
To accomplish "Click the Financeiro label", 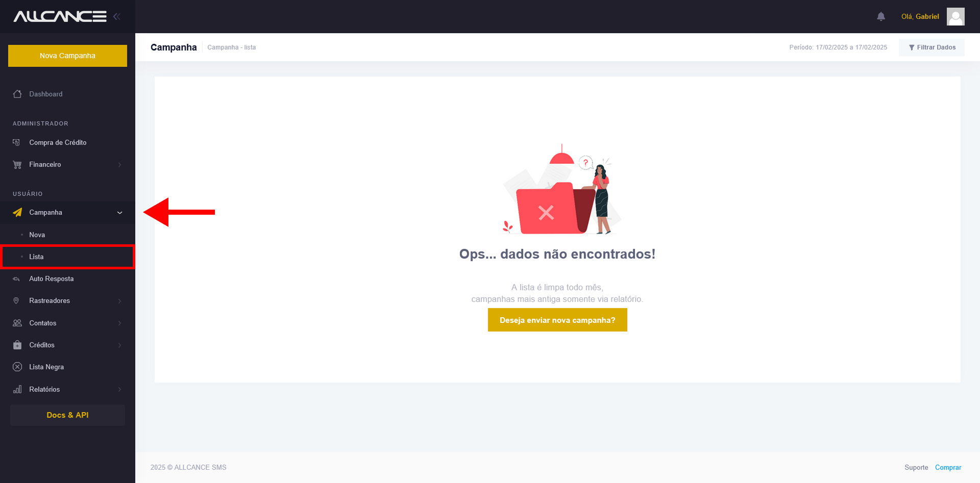I will pos(45,164).
